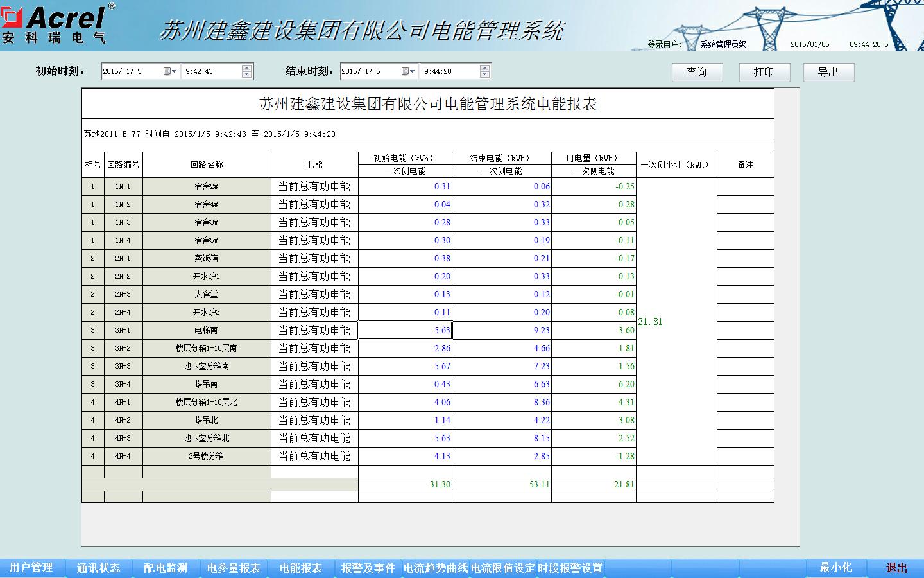Image resolution: width=924 pixels, height=578 pixels.
Task: Click the start date field 2015/1/5
Action: click(132, 71)
